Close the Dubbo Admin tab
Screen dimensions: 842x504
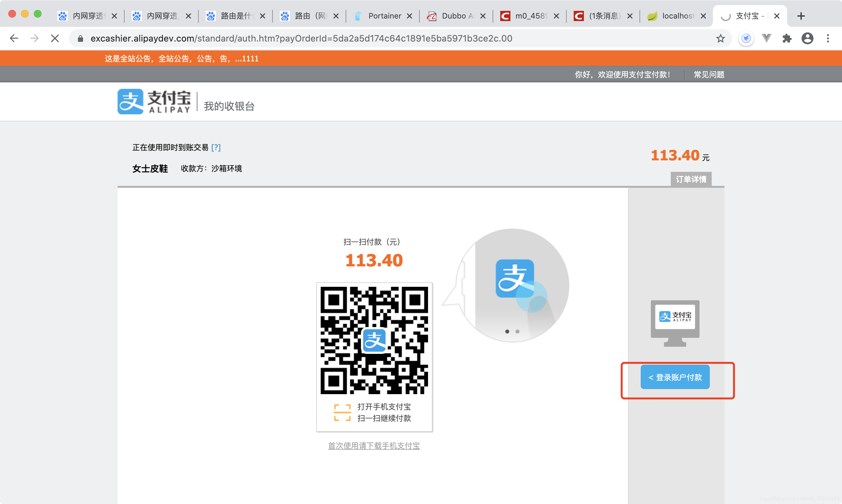tap(483, 16)
